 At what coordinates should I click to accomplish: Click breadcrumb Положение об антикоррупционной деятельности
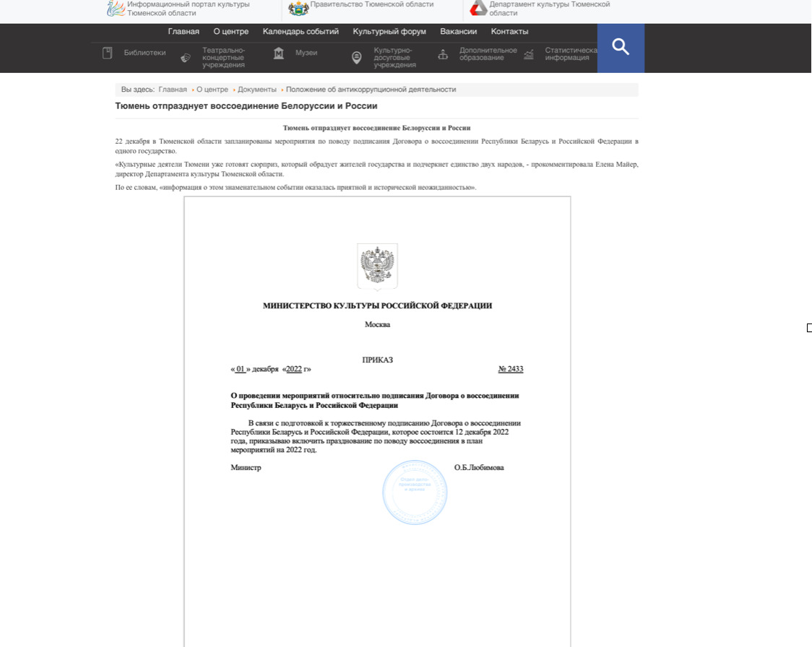pyautogui.click(x=371, y=90)
